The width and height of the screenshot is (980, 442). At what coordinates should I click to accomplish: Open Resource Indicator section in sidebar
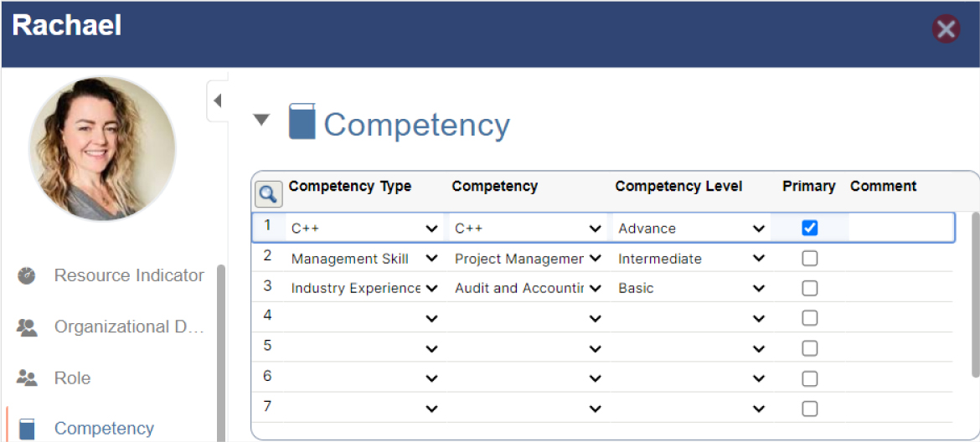coord(129,275)
